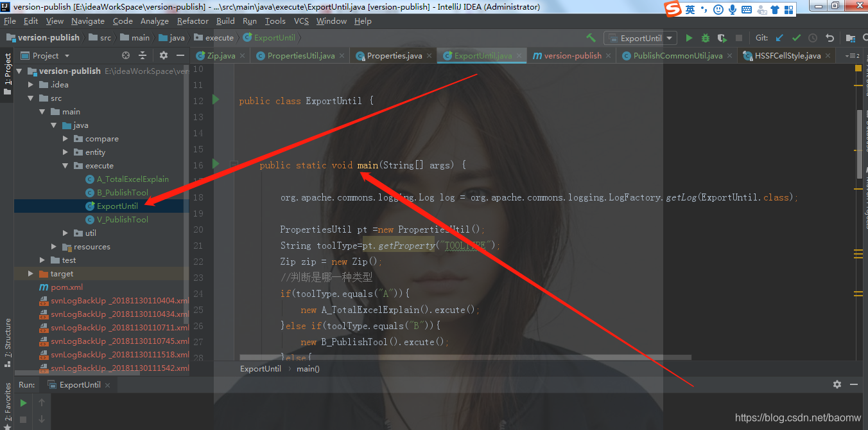Close the HSSFCellStyle.java tab
Image resolution: width=868 pixels, height=430 pixels.
tap(829, 56)
